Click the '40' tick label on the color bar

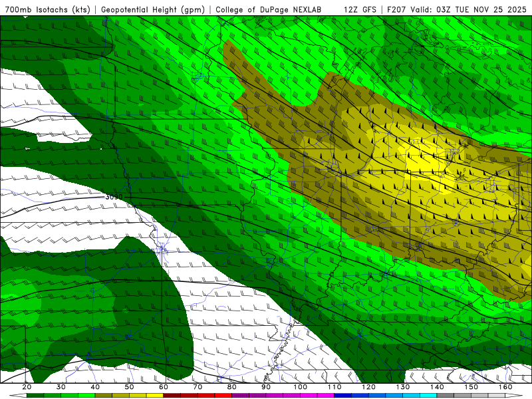[x=95, y=387]
